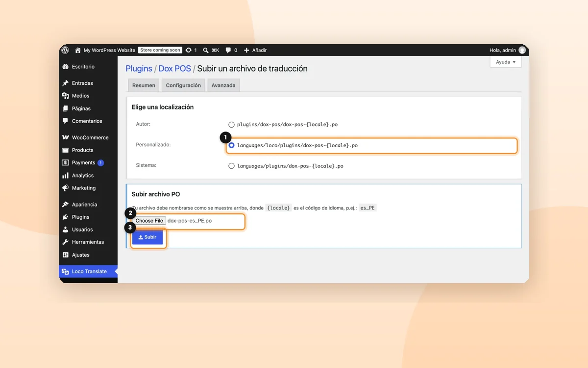Click Hola, admin account link
This screenshot has width=588, height=368.
[503, 50]
